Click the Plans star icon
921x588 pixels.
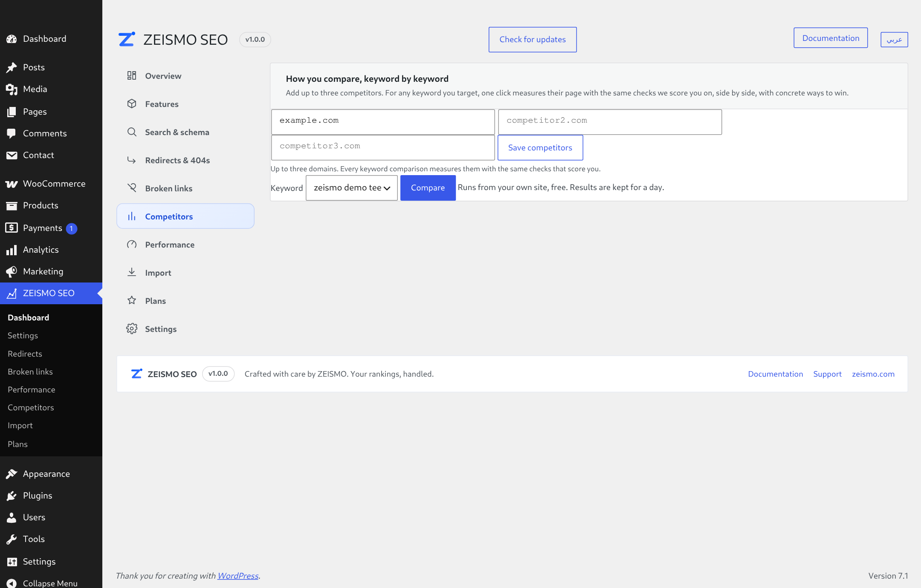coord(132,300)
